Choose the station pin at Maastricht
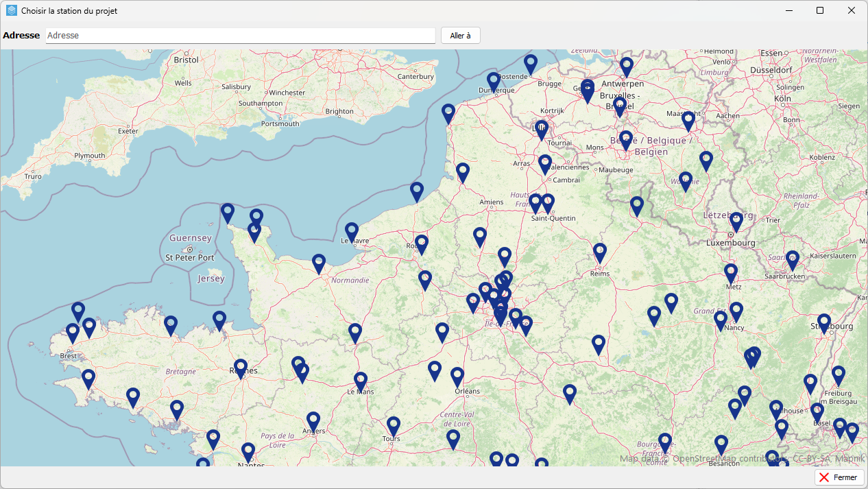This screenshot has width=868, height=489. [688, 121]
